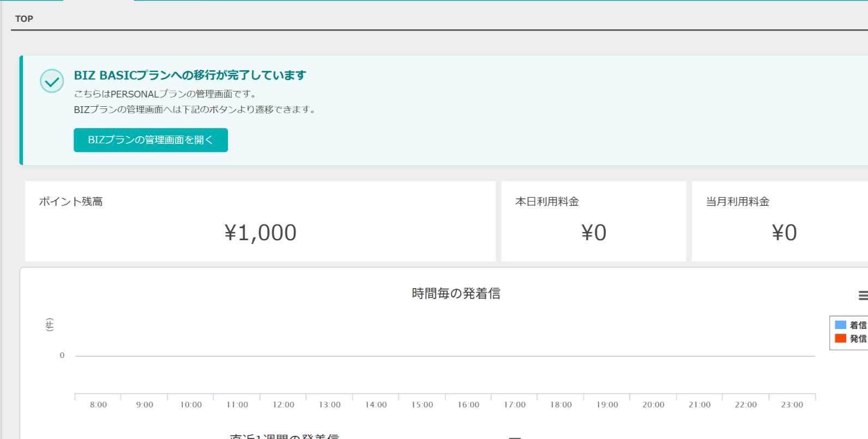
Task: Select the TOP page heading tab
Action: click(24, 19)
